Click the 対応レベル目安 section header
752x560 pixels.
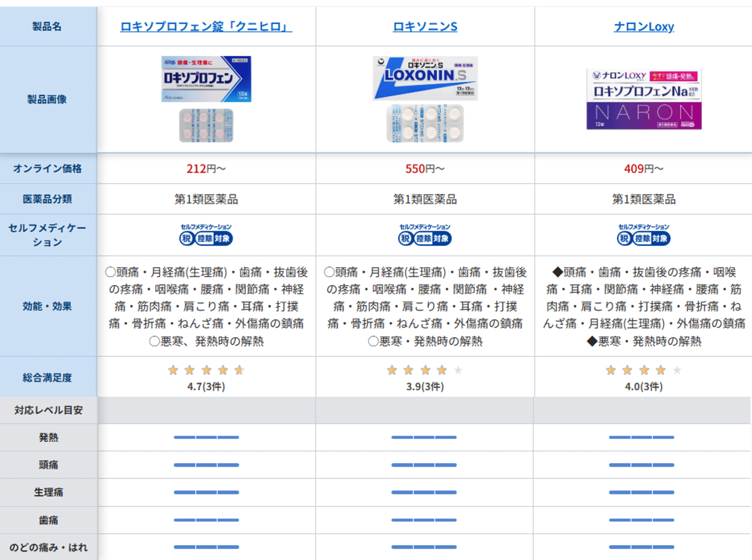pyautogui.click(x=48, y=410)
